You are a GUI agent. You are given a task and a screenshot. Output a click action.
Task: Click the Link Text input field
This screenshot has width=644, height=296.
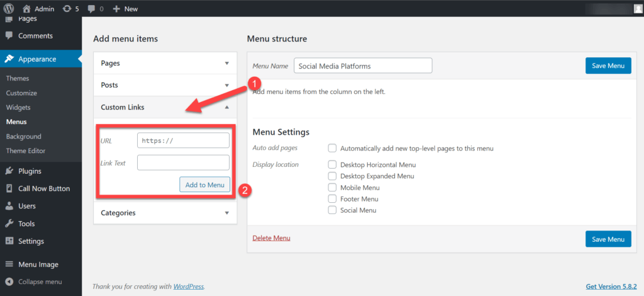point(183,162)
